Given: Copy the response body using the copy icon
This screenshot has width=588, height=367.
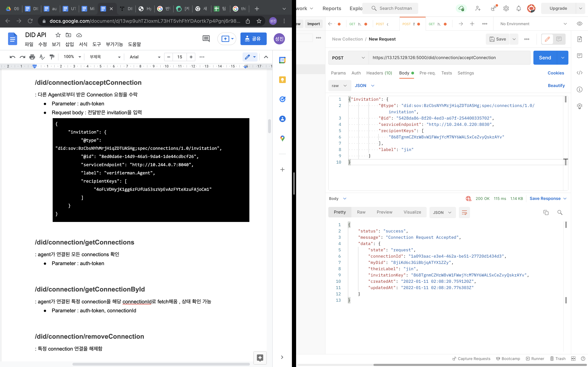Looking at the screenshot, I should click(546, 212).
